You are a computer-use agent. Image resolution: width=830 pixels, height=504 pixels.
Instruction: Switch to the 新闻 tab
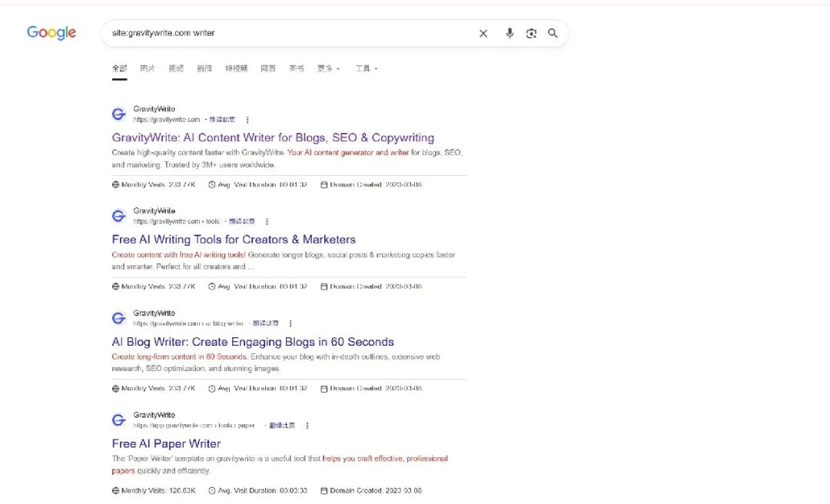point(204,68)
